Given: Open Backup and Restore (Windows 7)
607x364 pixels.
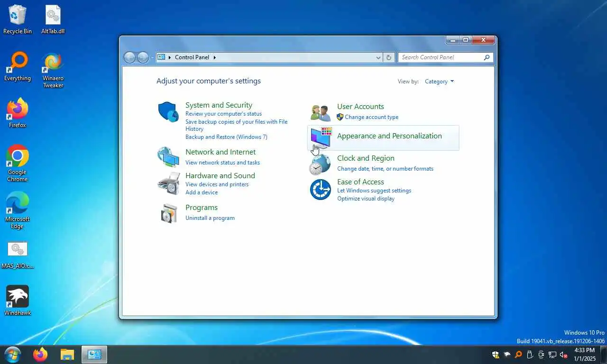Looking at the screenshot, I should coord(226,137).
